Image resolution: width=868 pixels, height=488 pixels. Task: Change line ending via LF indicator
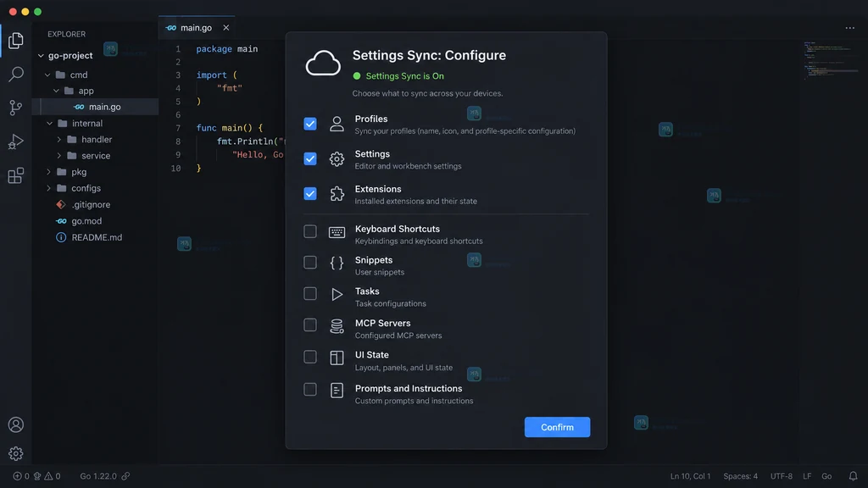coord(807,476)
